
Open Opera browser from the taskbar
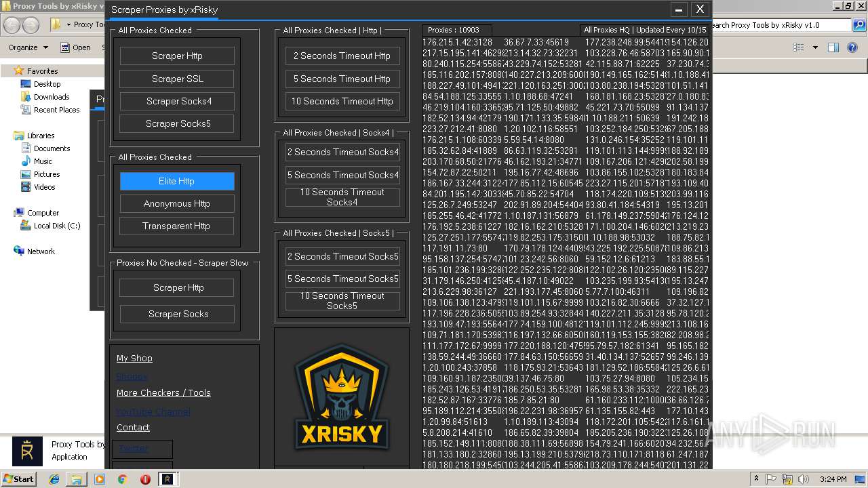click(x=145, y=479)
